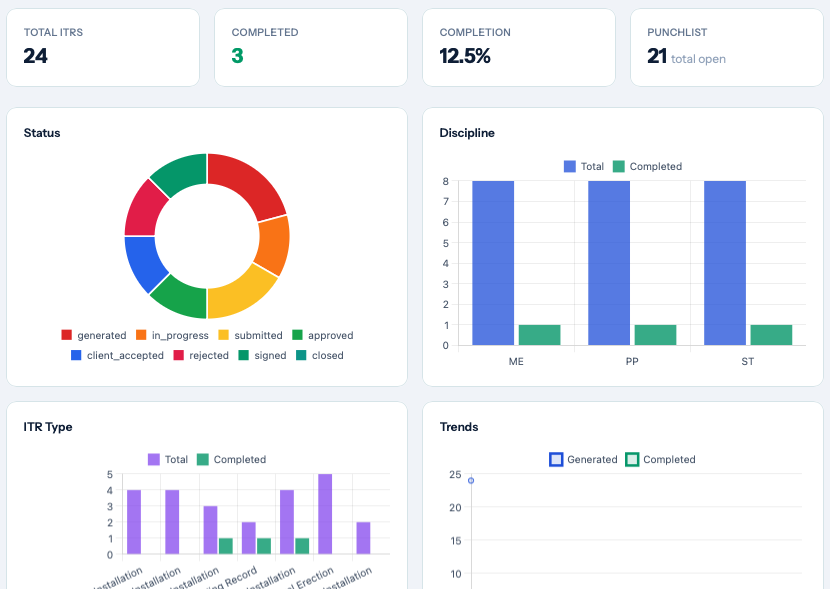Click the blue Total bar for ST
This screenshot has width=830, height=589.
tap(725, 263)
